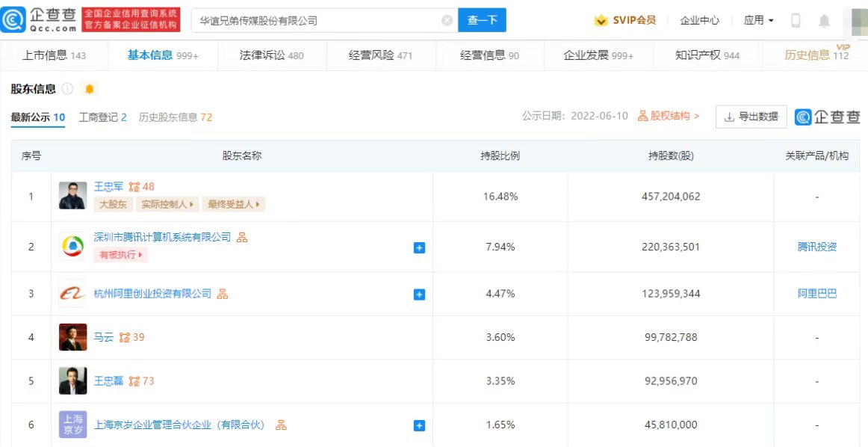
Task: Go to 企业中心
Action: (x=700, y=20)
